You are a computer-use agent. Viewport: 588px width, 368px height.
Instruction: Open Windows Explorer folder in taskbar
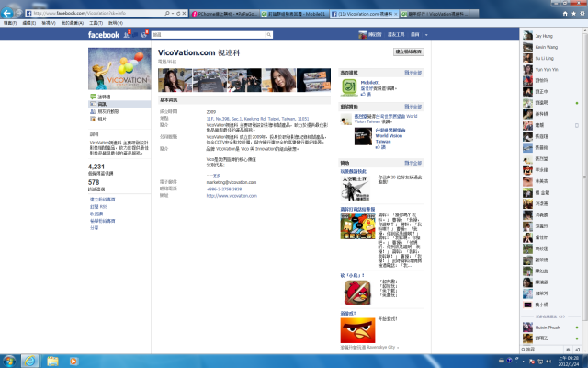[x=52, y=362]
